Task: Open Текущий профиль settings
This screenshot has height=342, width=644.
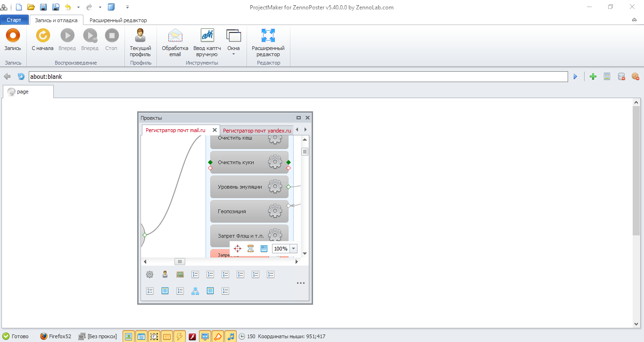Action: [x=140, y=42]
